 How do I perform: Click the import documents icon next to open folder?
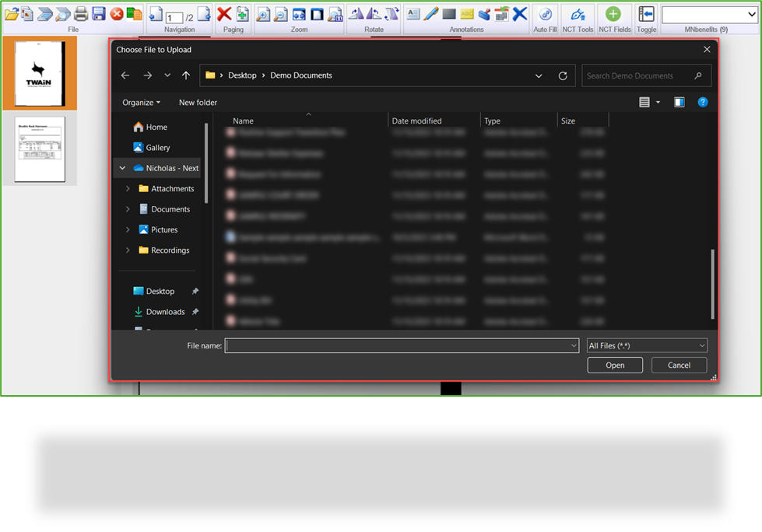pyautogui.click(x=28, y=14)
